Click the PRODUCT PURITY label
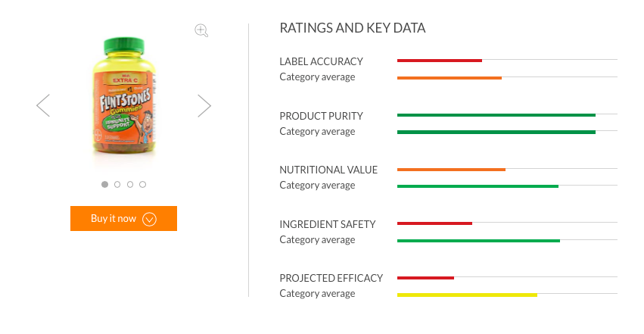Viewport: 644px width, 334px height. coord(321,116)
